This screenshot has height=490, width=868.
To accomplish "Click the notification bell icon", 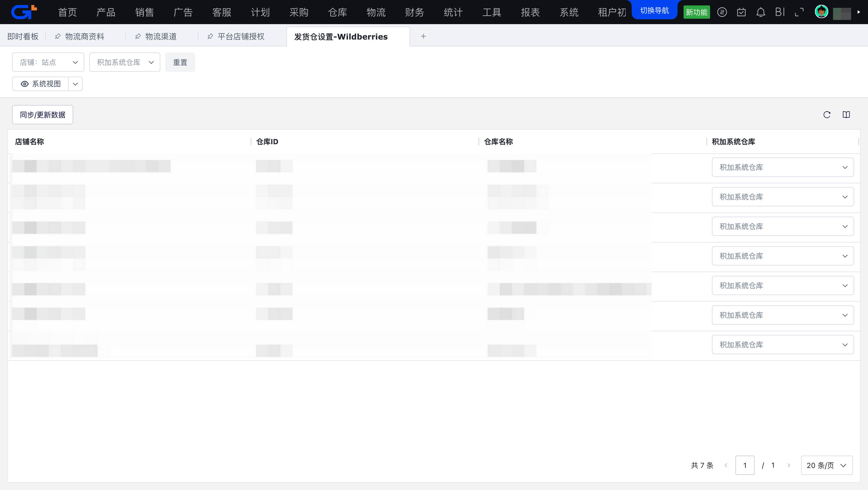I will [760, 12].
